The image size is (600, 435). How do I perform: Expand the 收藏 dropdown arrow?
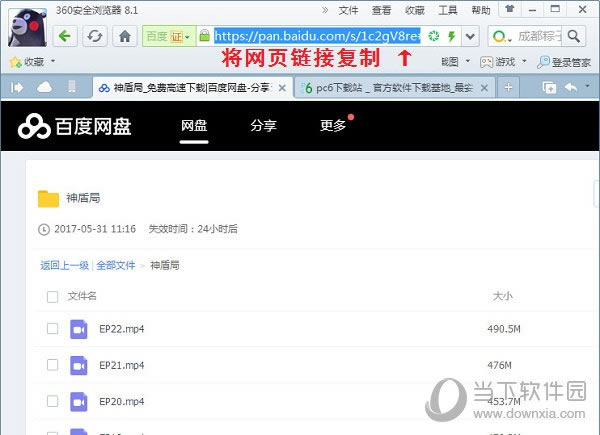click(x=53, y=61)
